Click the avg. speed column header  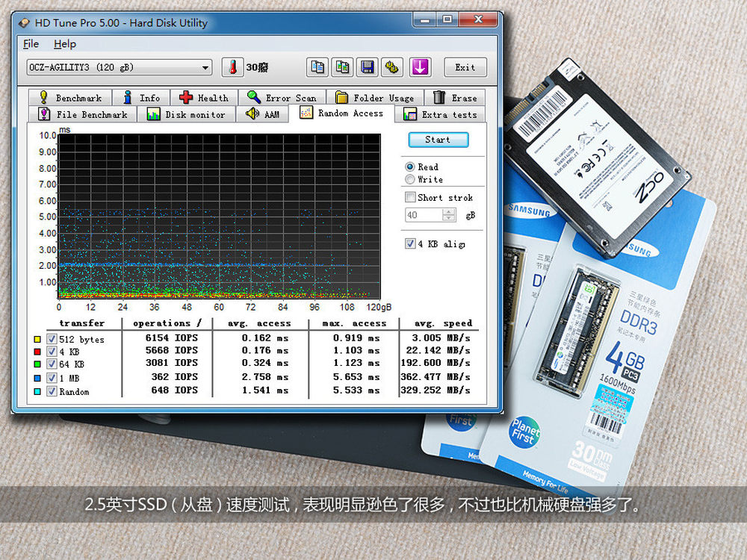pos(443,323)
